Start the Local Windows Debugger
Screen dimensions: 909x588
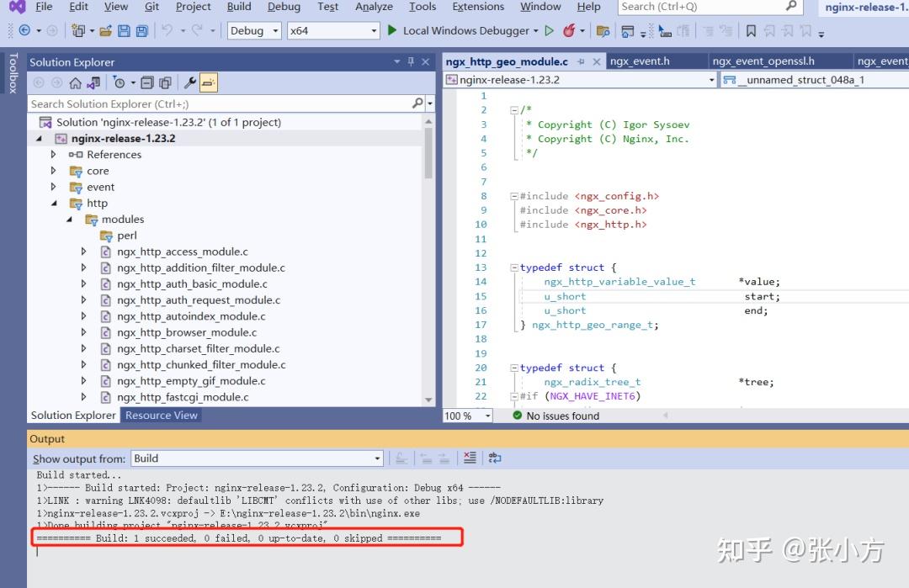pyautogui.click(x=465, y=29)
